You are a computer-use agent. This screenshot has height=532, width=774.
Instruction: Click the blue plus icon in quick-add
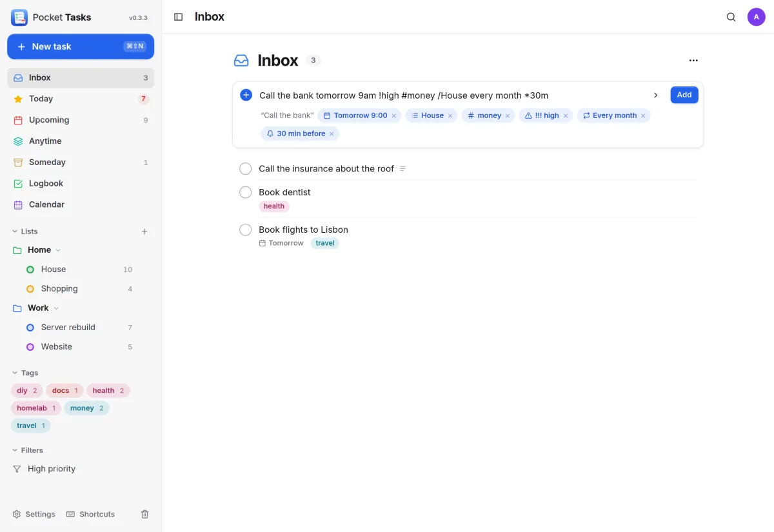tap(246, 95)
